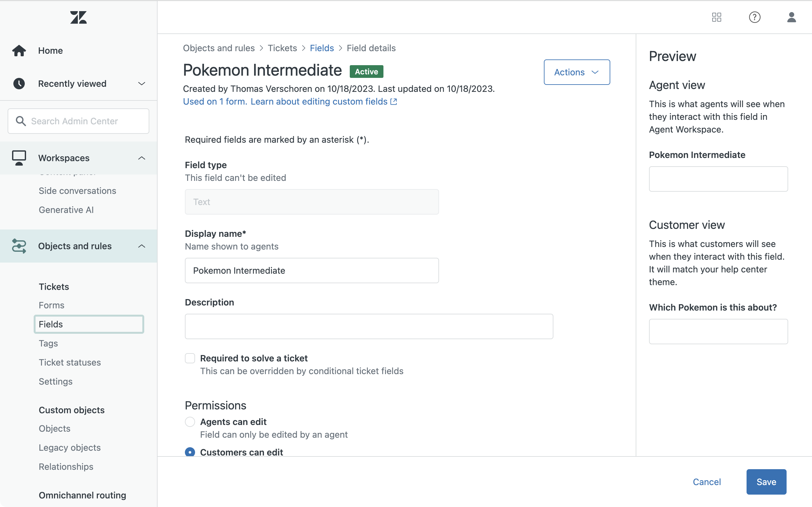
Task: Click the Zendesk logo icon
Action: 78,17
